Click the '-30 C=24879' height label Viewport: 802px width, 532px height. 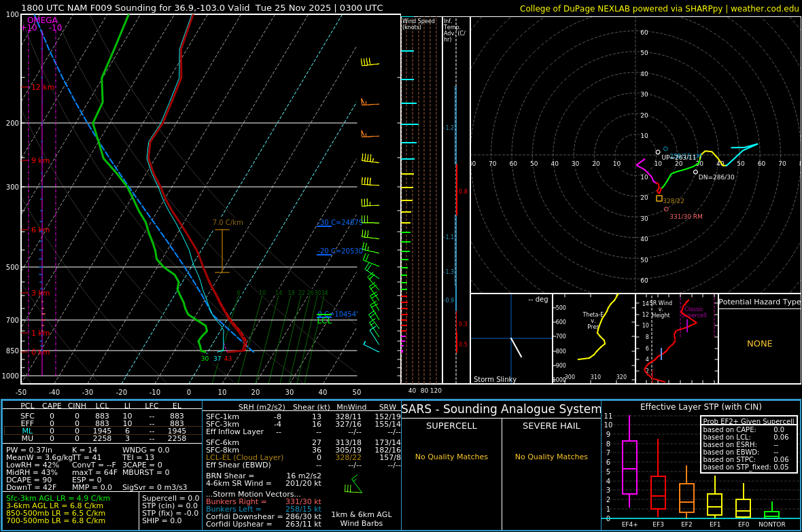coord(340,223)
